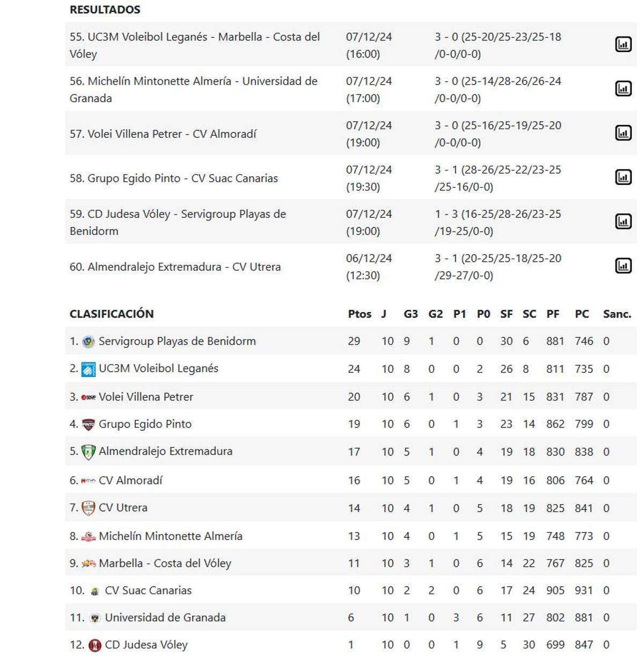Click the CLASIFICACIÓN section heading
Image resolution: width=644 pixels, height=665 pixels.
click(112, 314)
